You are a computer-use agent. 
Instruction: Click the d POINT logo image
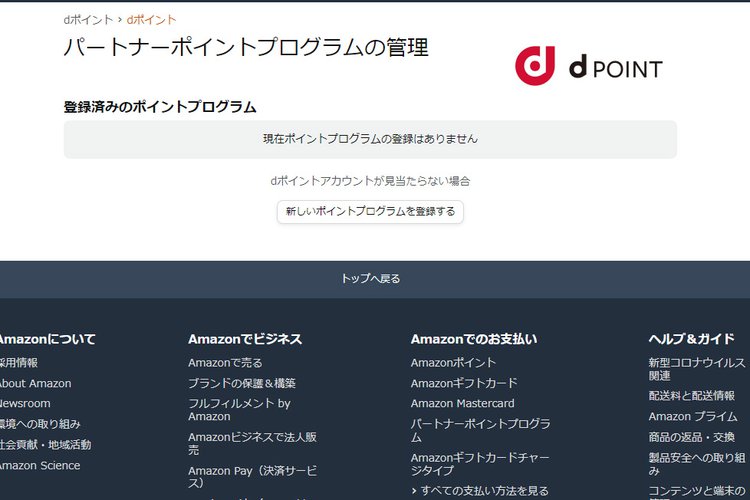pos(589,66)
